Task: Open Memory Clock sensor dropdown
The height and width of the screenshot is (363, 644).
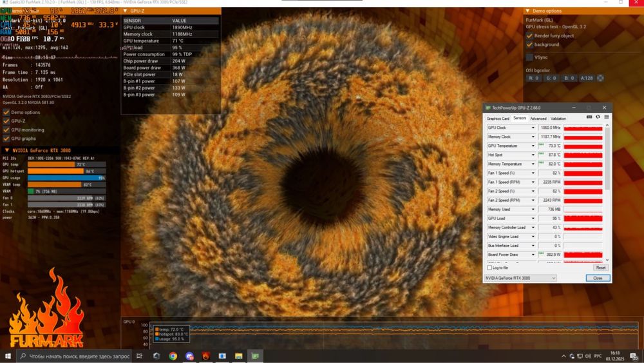Action: [533, 137]
